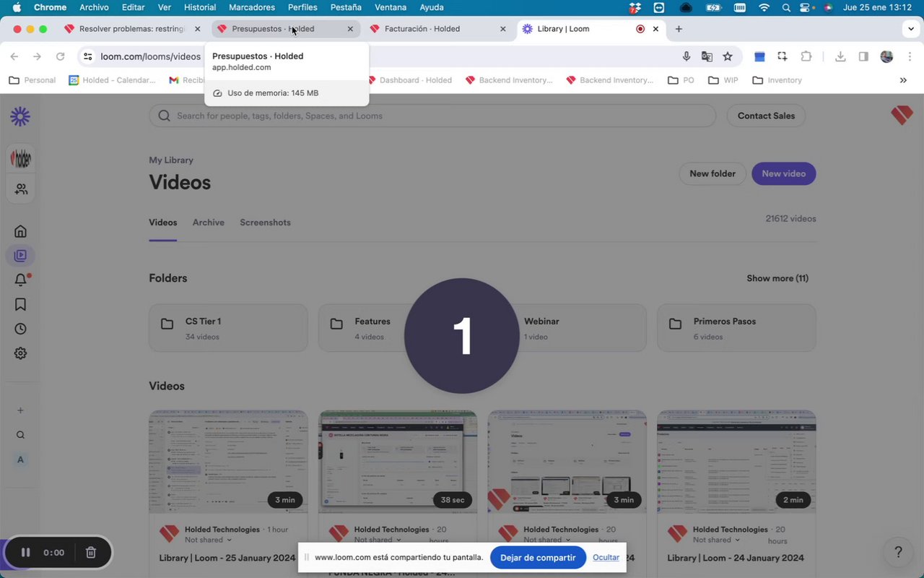Open the Chrome tab search dropdown arrow
924x578 pixels.
coord(910,29)
